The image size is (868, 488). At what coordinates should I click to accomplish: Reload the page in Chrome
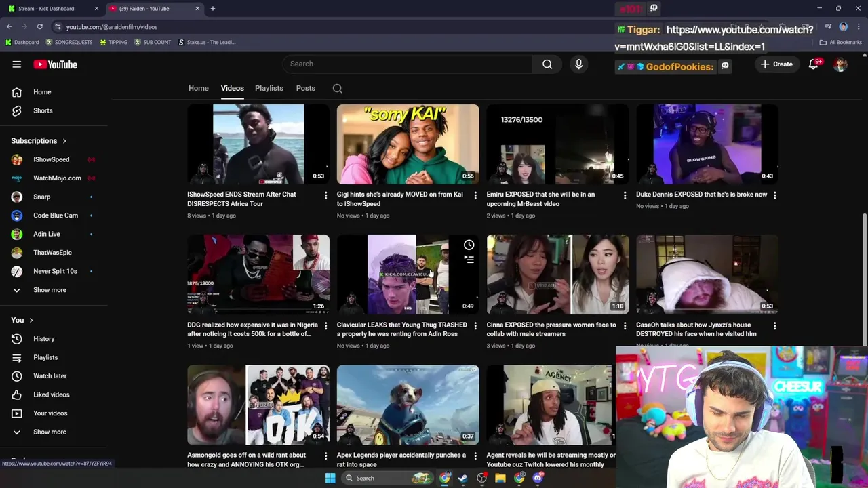(x=40, y=26)
